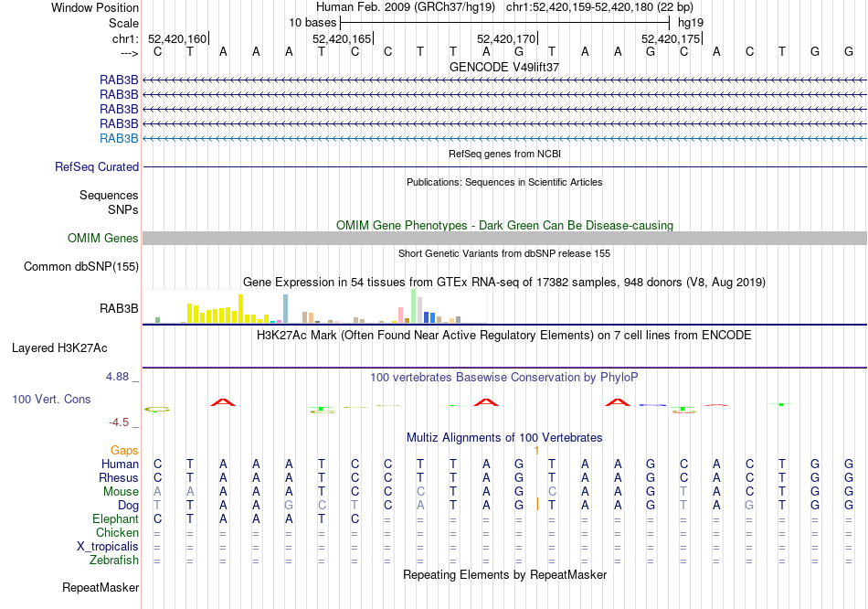Image resolution: width=868 pixels, height=609 pixels.
Task: Click the '100 Vert. Cons' label
Action: 51,399
